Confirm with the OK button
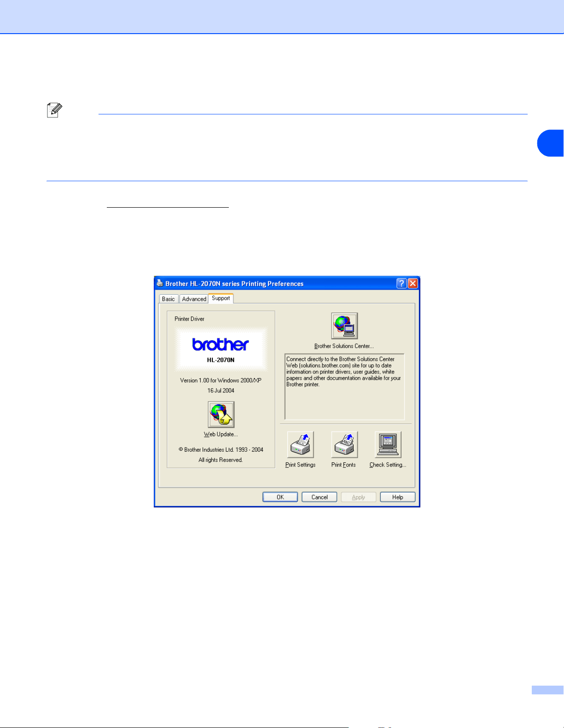564x728 pixels. pos(280,497)
